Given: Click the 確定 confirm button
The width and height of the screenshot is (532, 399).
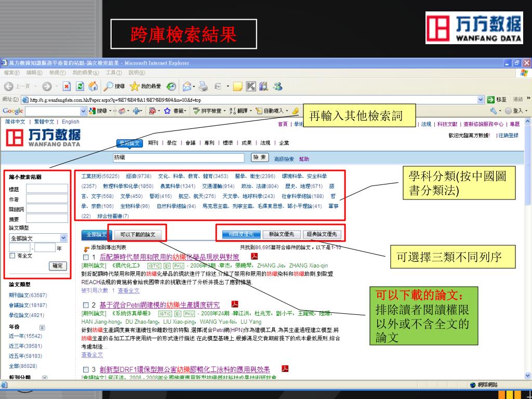Looking at the screenshot, I should (x=58, y=266).
